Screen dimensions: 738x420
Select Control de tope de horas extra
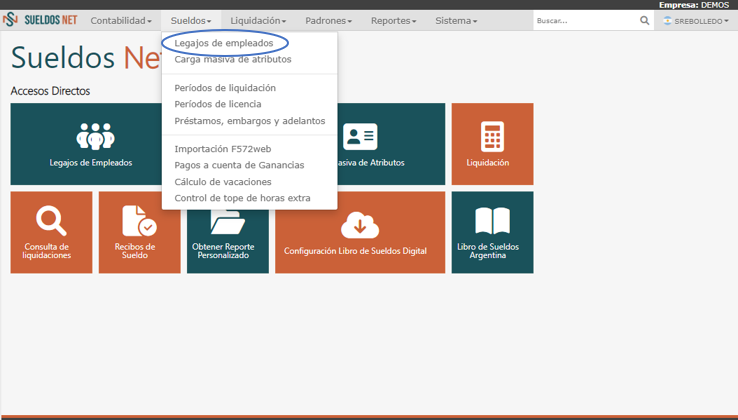tap(242, 198)
